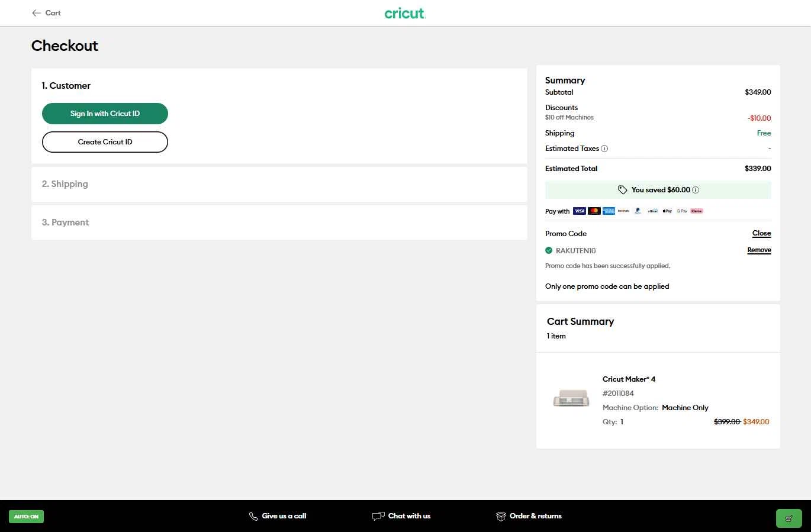This screenshot has width=811, height=532.
Task: Click the PayPal payment icon
Action: click(638, 211)
